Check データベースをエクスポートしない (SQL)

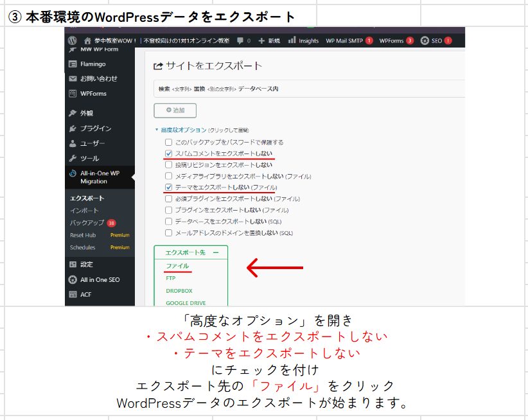point(168,222)
